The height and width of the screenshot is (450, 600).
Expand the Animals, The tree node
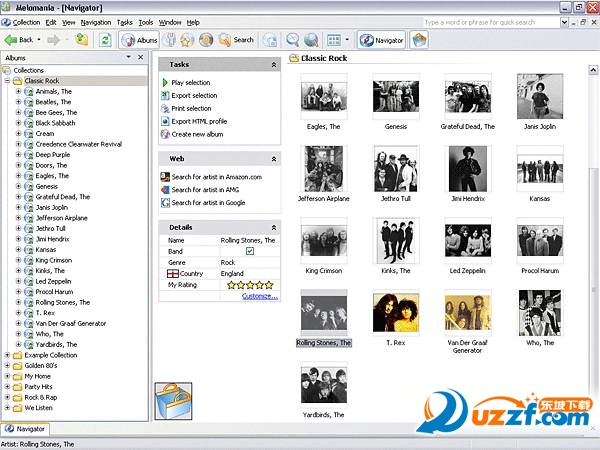[x=18, y=91]
